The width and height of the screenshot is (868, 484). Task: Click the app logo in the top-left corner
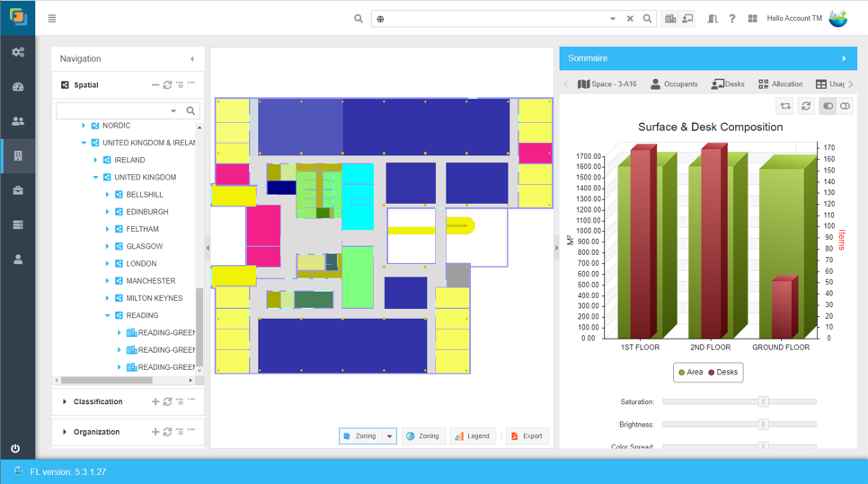(x=18, y=17)
